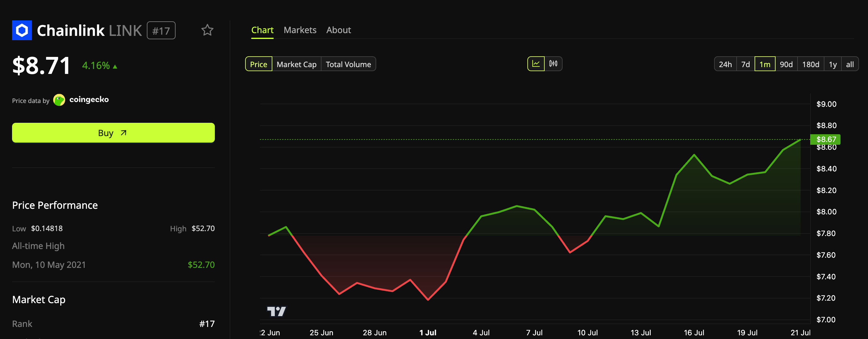Click the All-time High label

(x=38, y=246)
